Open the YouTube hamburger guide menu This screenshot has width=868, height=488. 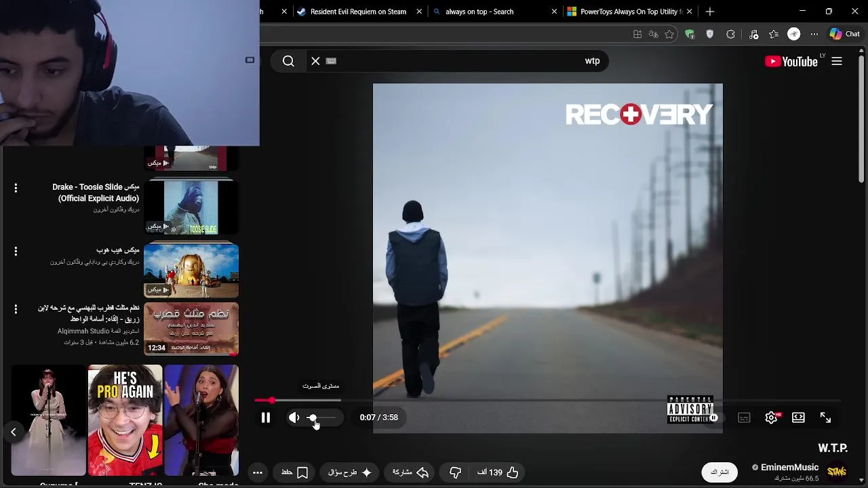(837, 62)
